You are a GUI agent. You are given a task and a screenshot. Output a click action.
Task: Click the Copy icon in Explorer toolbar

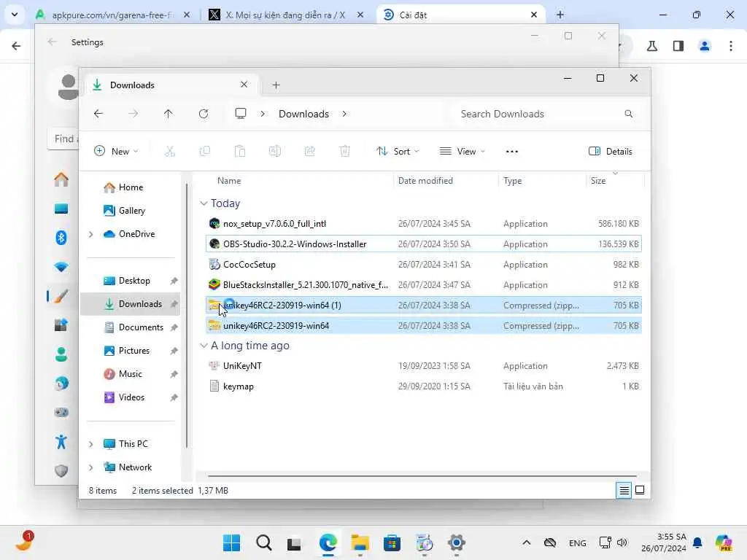[205, 152]
